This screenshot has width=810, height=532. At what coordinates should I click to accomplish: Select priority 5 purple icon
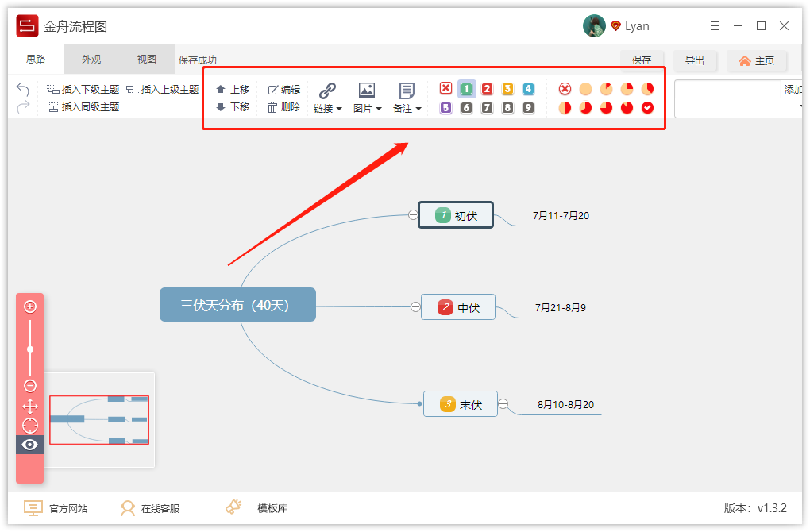(x=445, y=108)
